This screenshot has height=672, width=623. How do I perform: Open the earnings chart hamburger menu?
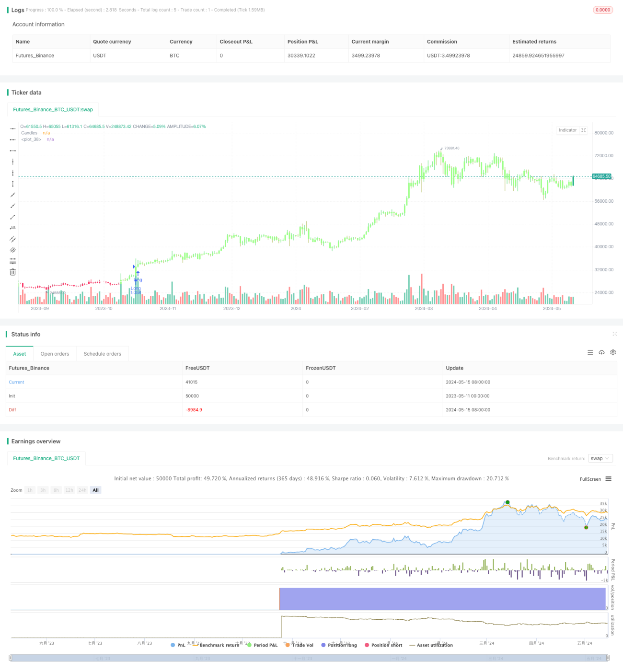coord(609,479)
